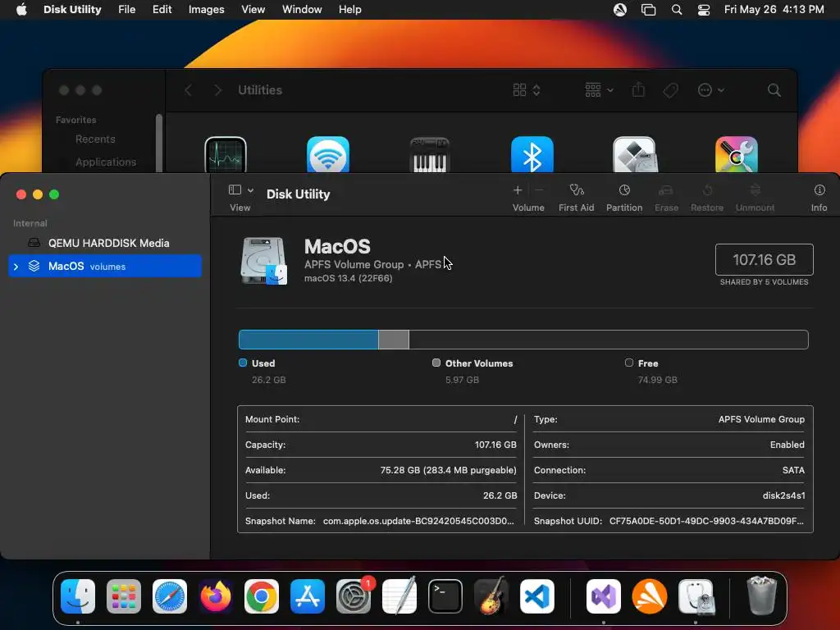Click the MacOS disk drive icon
The height and width of the screenshot is (630, 840).
pyautogui.click(x=263, y=261)
